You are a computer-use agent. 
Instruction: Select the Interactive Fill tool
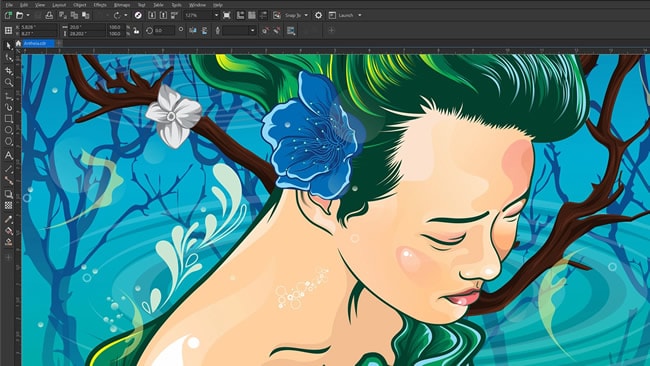[8, 230]
